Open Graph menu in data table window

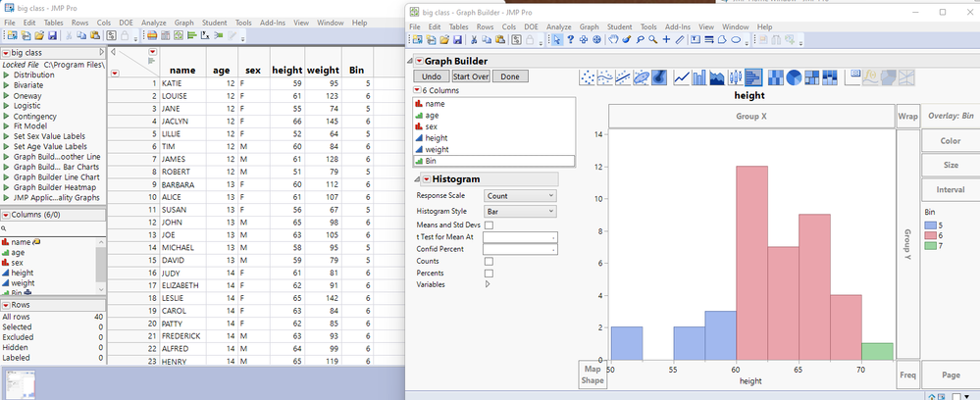click(183, 23)
